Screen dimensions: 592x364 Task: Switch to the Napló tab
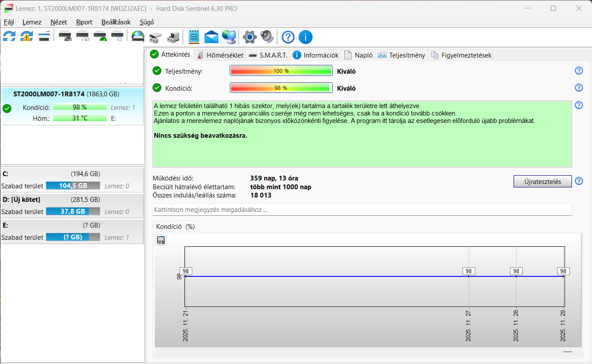coord(358,55)
